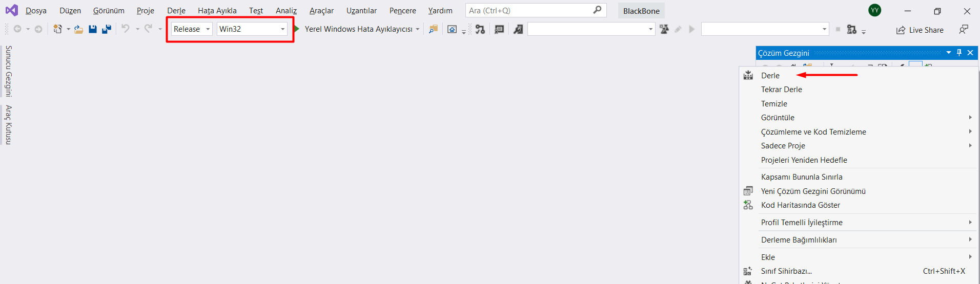Screen dimensions: 980x284
Task: Click the process tree icon near Live Share
Action: (852, 29)
